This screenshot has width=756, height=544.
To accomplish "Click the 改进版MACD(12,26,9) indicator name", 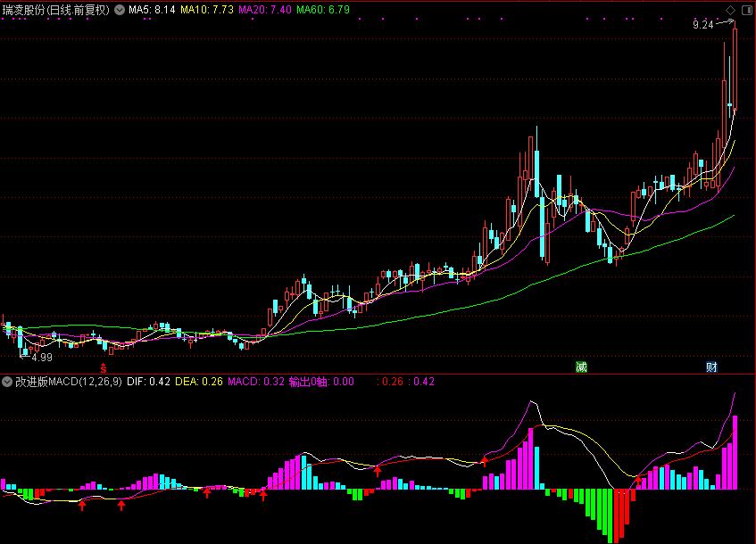I will (x=69, y=382).
